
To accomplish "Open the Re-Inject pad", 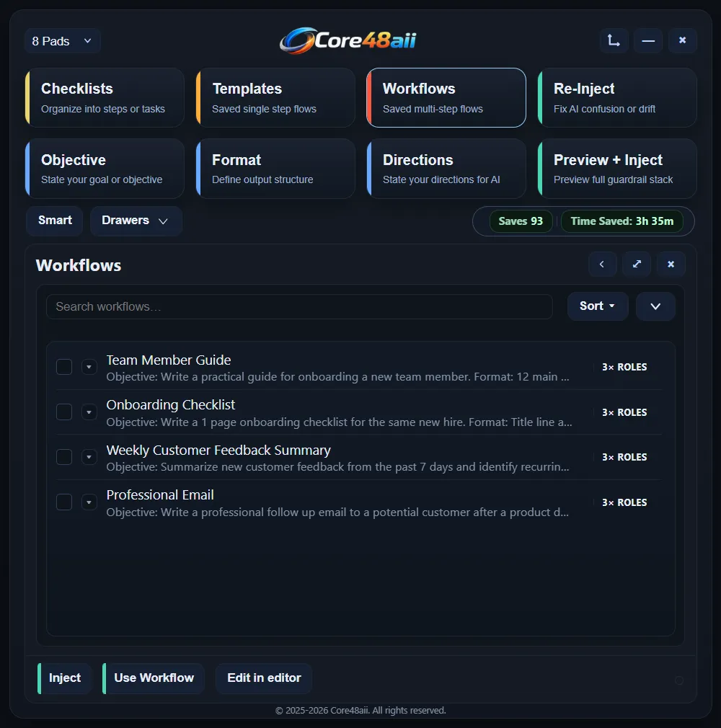I will [617, 97].
